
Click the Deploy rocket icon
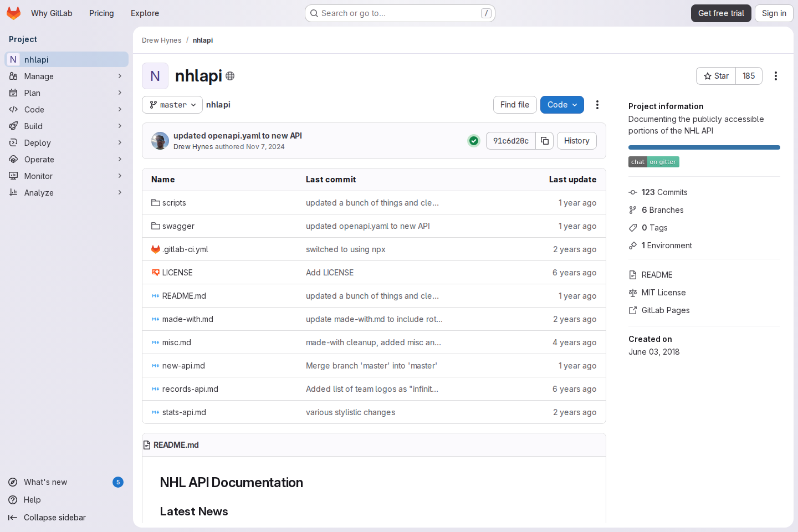(12, 142)
